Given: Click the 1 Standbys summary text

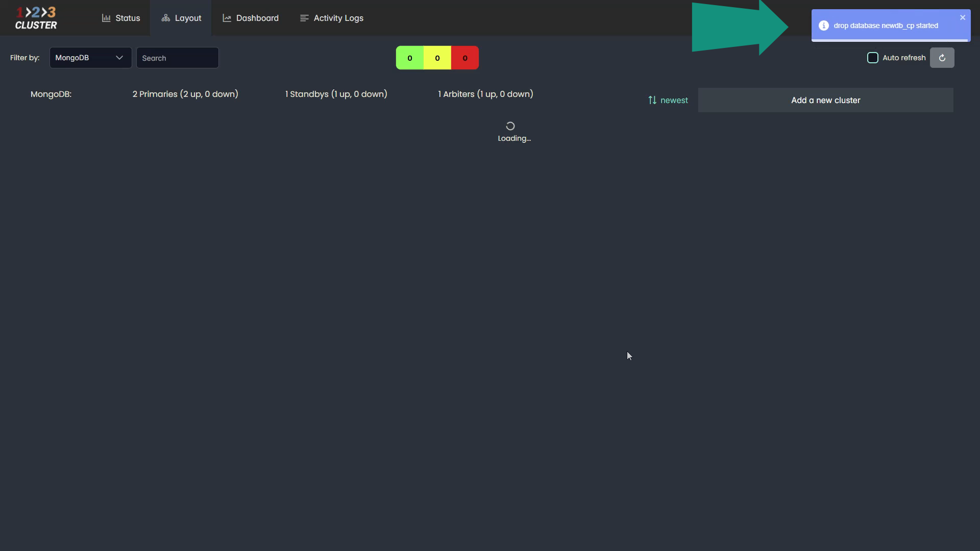Looking at the screenshot, I should pos(336,94).
